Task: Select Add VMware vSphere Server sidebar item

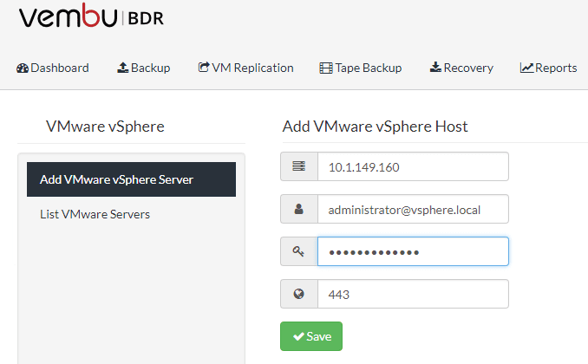Action: pyautogui.click(x=116, y=179)
